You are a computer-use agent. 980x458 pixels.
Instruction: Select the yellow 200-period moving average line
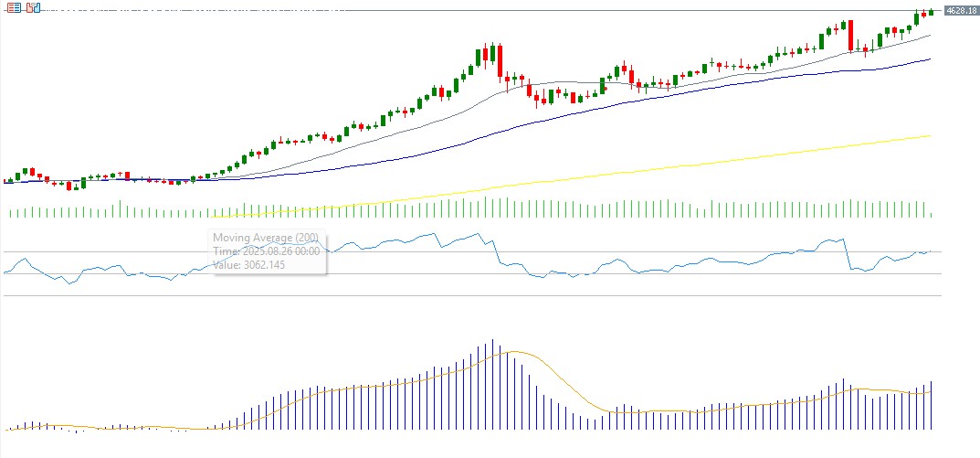pyautogui.click(x=731, y=158)
